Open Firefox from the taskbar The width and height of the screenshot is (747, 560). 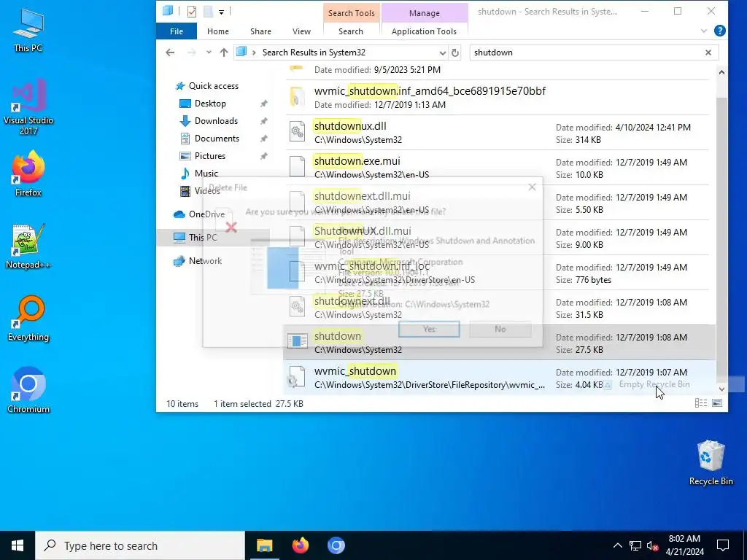300,545
